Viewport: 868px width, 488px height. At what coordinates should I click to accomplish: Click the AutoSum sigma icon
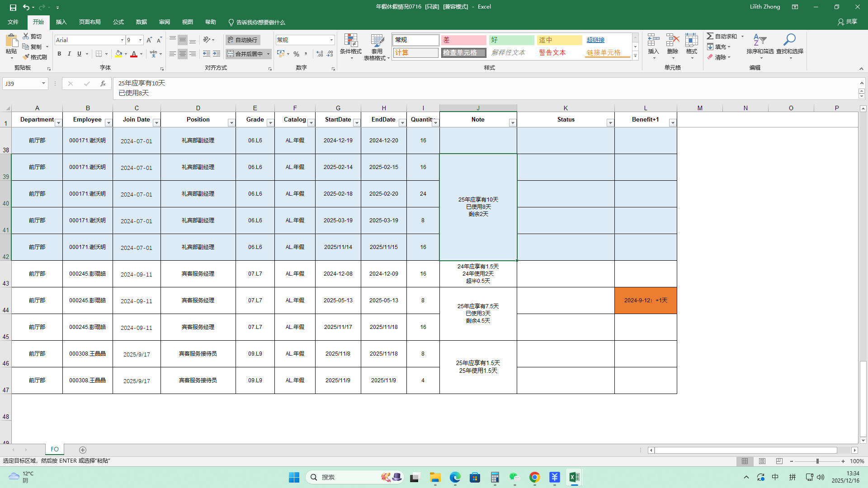pos(710,36)
